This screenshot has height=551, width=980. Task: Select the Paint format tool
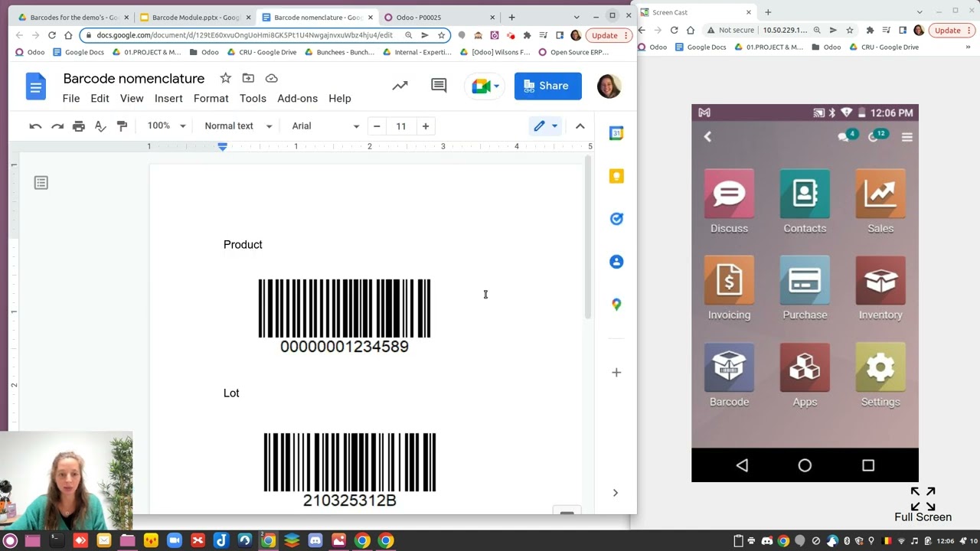pos(122,126)
